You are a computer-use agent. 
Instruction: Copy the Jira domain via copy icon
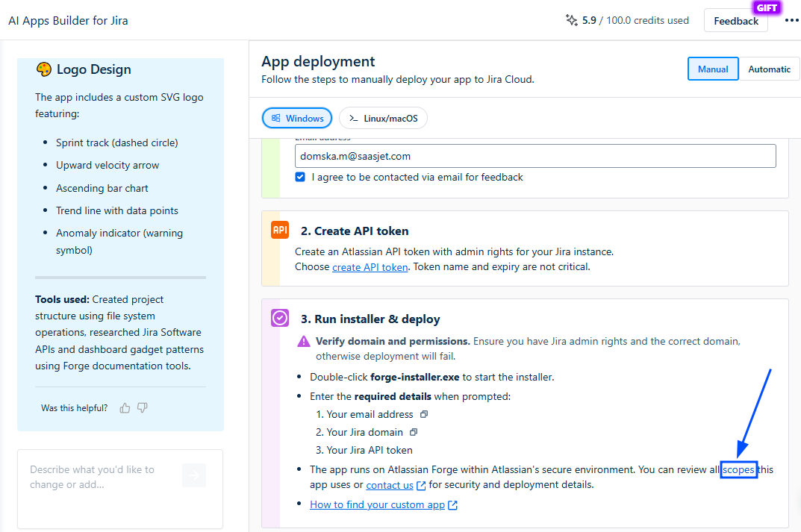coord(414,432)
